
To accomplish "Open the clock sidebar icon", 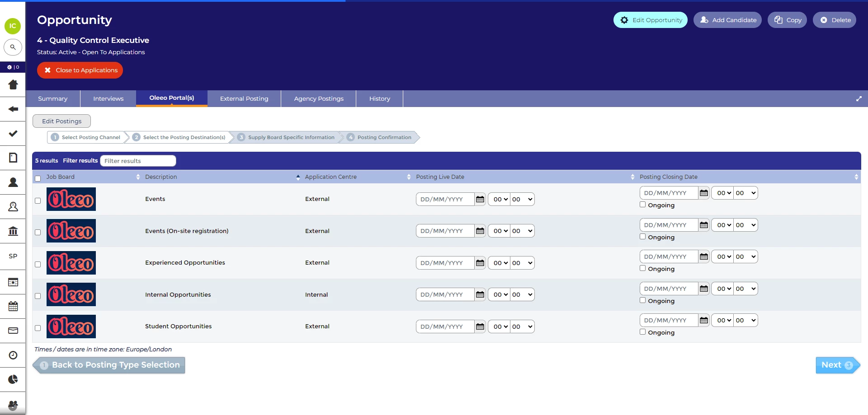I will 13,355.
